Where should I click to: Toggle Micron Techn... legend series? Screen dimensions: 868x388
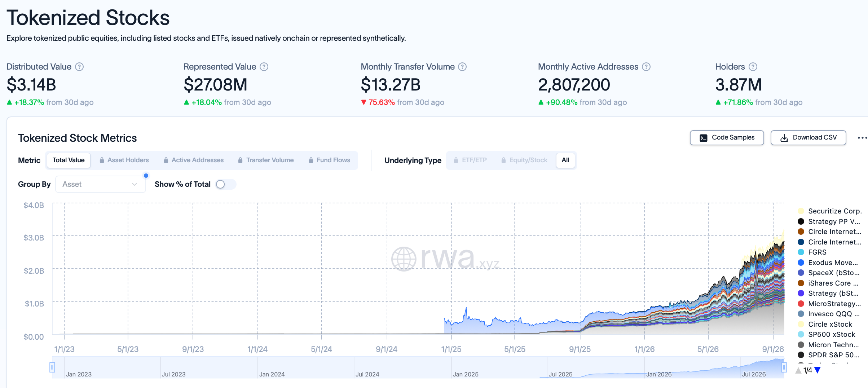pyautogui.click(x=828, y=345)
